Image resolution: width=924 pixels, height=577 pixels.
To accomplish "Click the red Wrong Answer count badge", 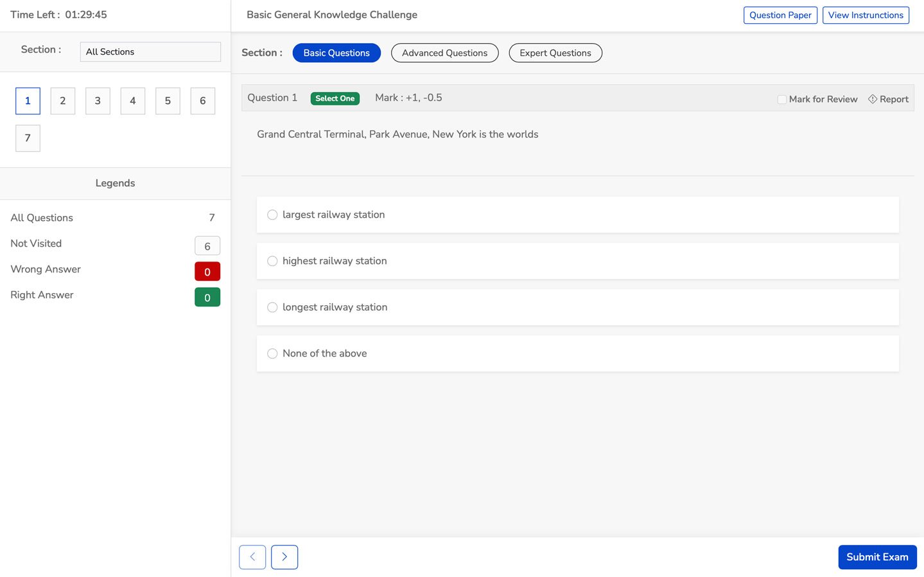I will 207,272.
